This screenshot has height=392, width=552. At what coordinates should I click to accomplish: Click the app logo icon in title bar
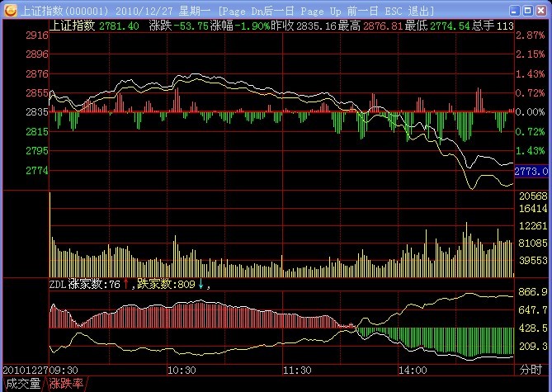pyautogui.click(x=10, y=11)
